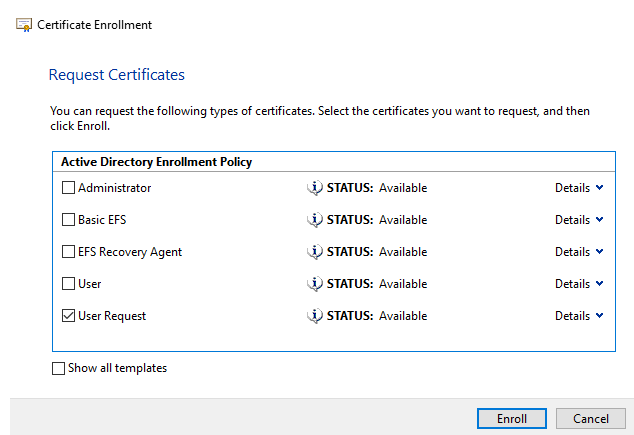Expand Details for Administrator template
This screenshot has width=634, height=435.
pyautogui.click(x=579, y=188)
